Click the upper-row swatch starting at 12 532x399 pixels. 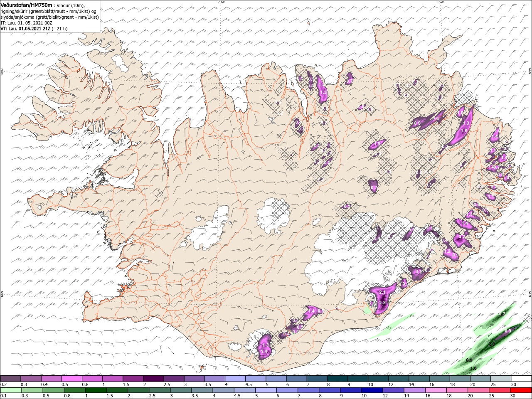click(399, 379)
